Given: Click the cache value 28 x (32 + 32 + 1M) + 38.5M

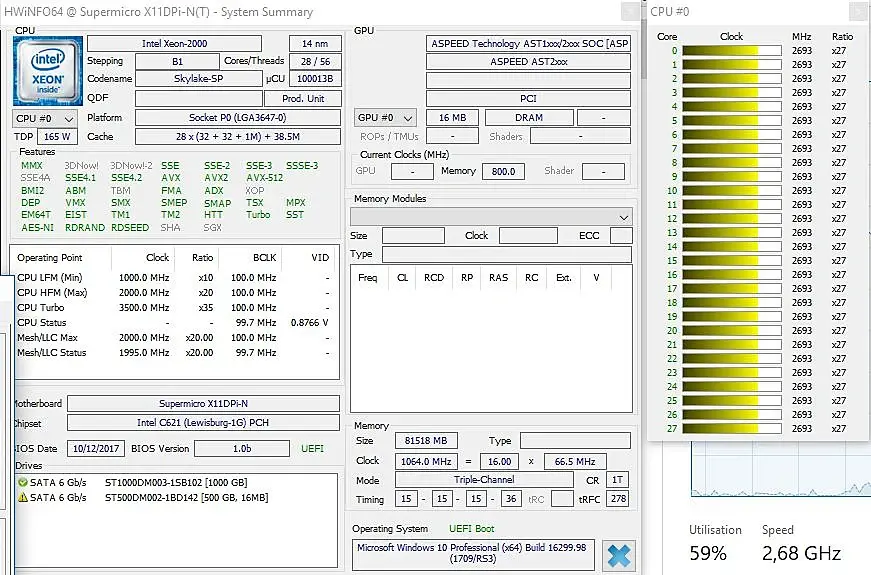Looking at the screenshot, I should tap(238, 137).
